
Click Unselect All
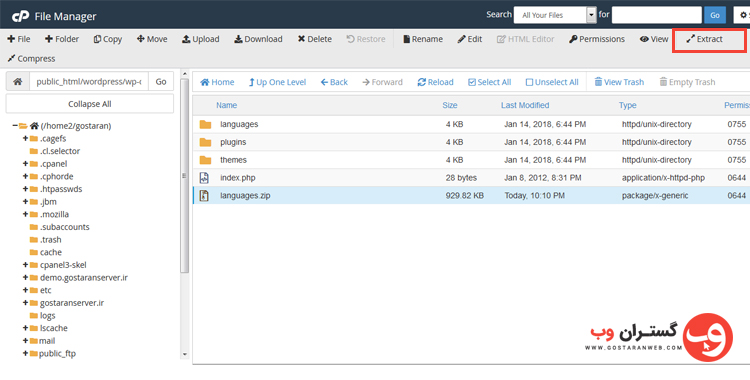pyautogui.click(x=552, y=82)
